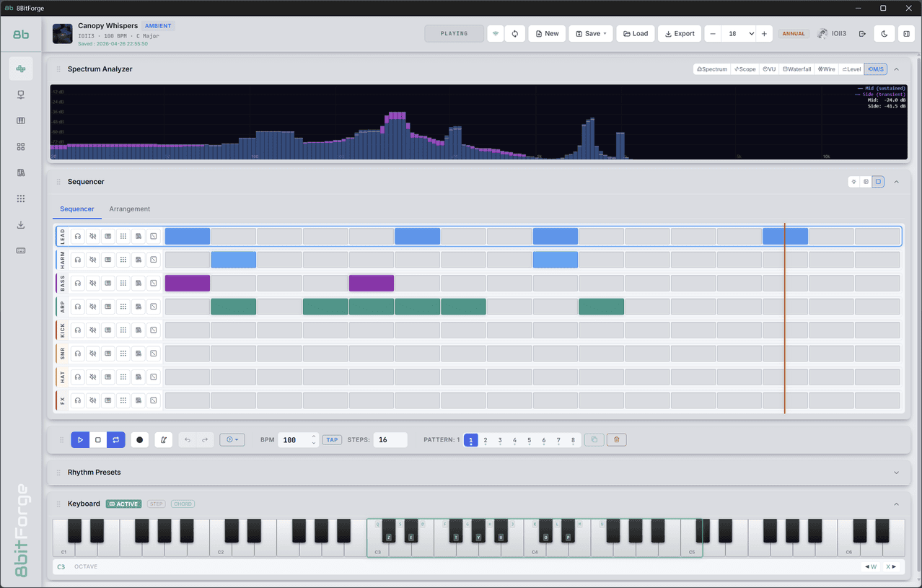922x588 pixels.
Task: Collapse the Spectrum Analyzer panel
Action: [x=897, y=69]
